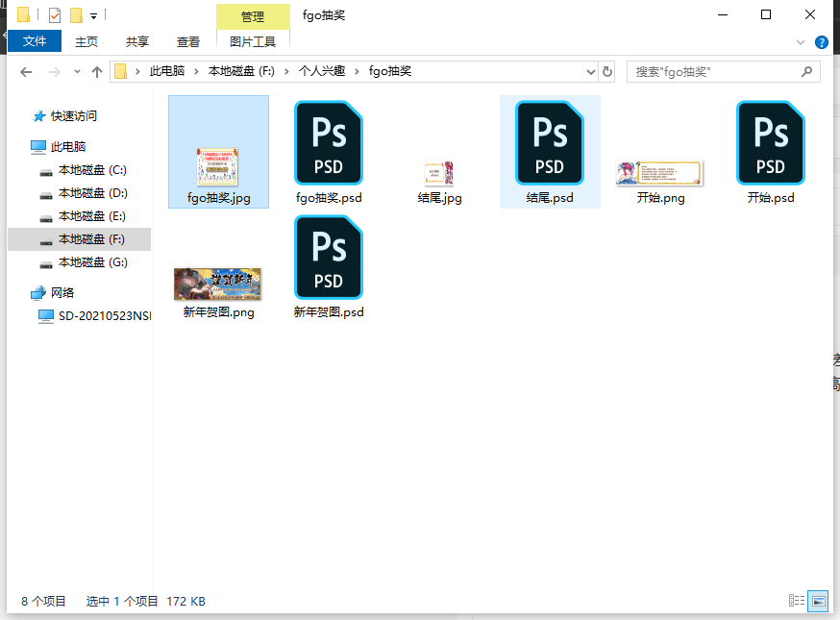Select 本地磁盘 (F:) in the sidebar
The width and height of the screenshot is (840, 620).
coord(79,239)
